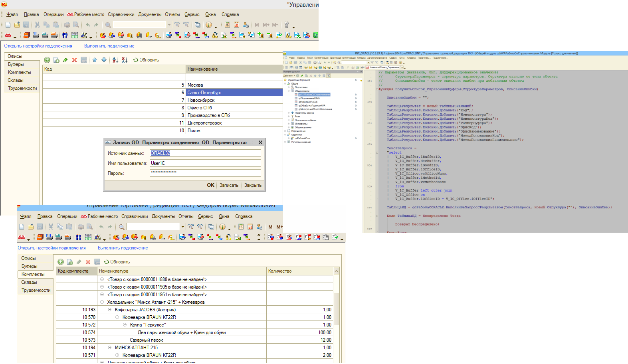The height and width of the screenshot is (364, 628).
Task: Click Имя пользователя field with User1C
Action: (x=205, y=163)
